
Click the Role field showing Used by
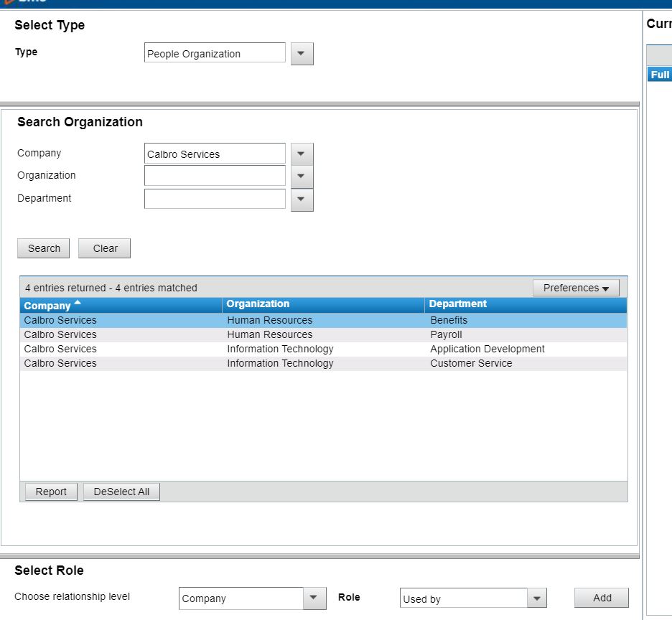[x=463, y=598]
